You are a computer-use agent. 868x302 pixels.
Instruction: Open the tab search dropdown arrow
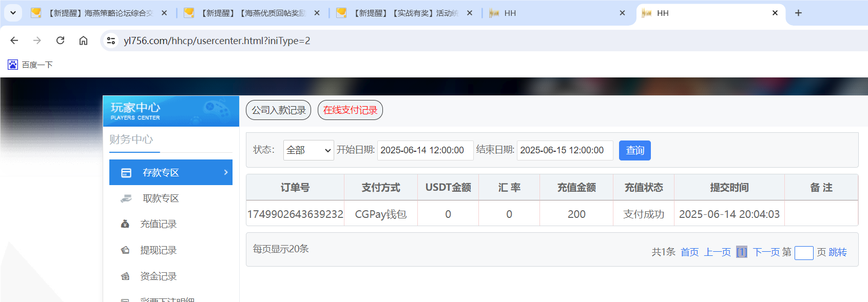point(13,13)
